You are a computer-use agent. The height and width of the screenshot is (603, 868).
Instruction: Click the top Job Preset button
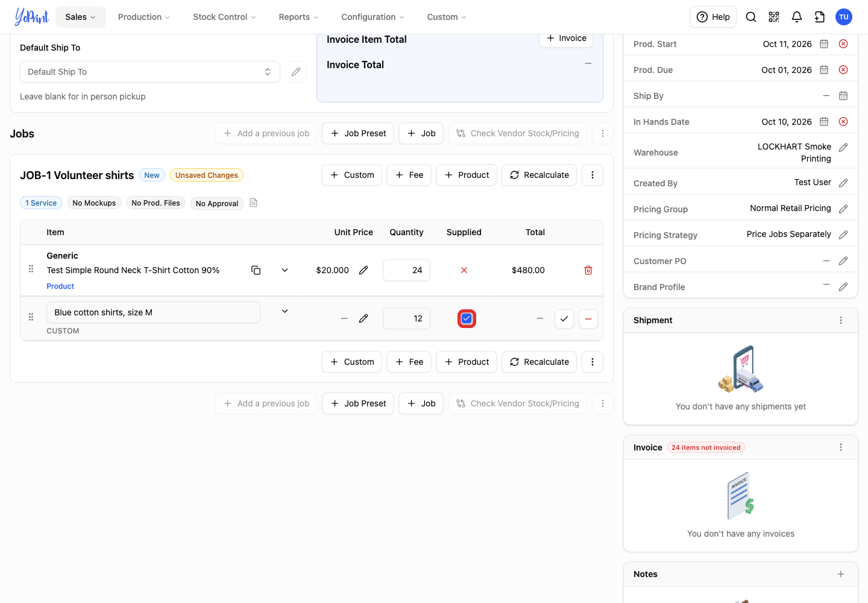[358, 133]
